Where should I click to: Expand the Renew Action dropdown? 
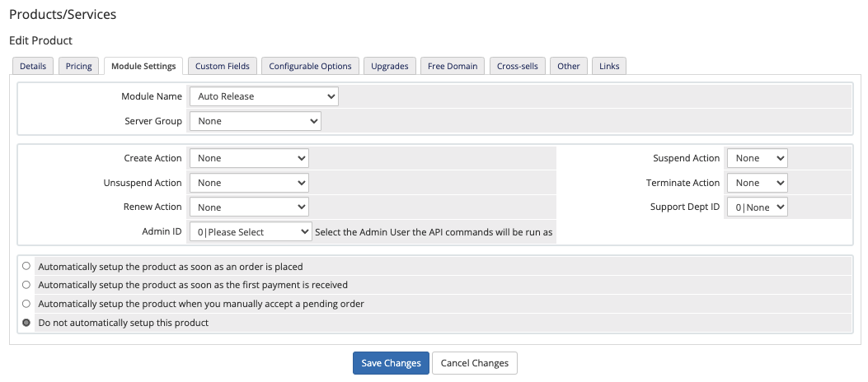pos(249,207)
